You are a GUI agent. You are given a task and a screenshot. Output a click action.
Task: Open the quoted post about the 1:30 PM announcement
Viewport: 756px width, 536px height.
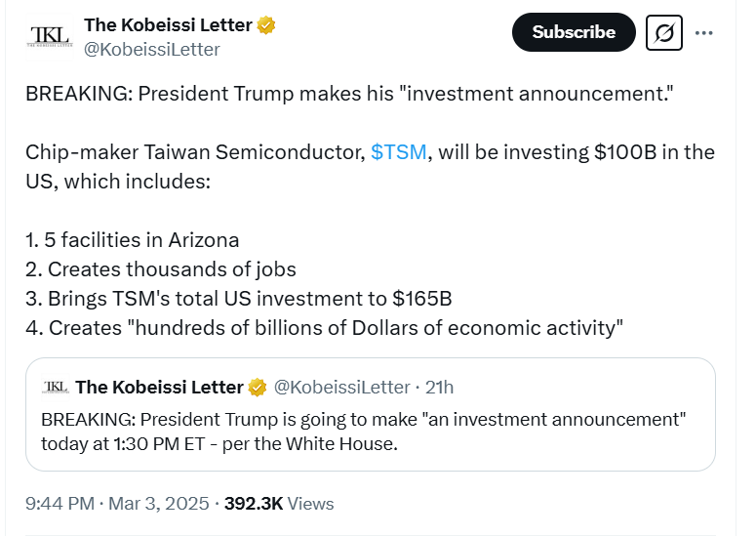[371, 432]
